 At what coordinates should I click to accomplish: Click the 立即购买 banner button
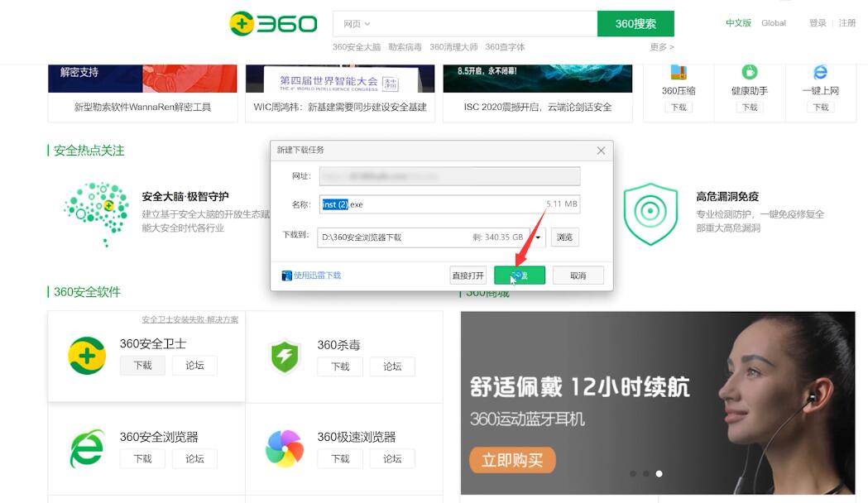click(512, 460)
